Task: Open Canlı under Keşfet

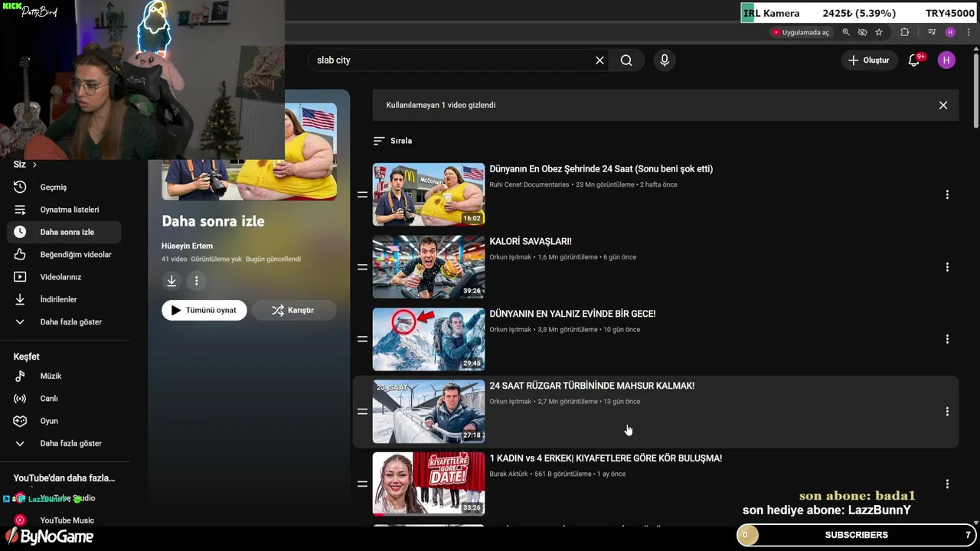Action: [x=64, y=399]
